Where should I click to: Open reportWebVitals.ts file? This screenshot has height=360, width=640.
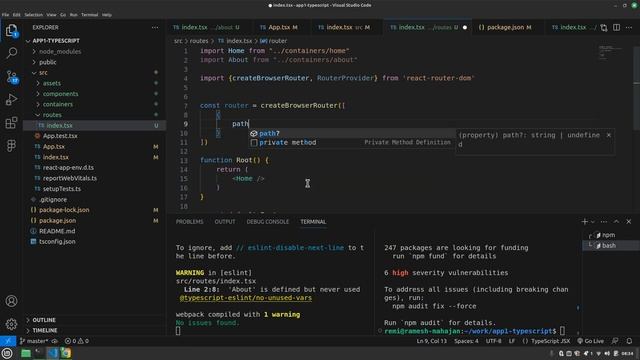click(70, 178)
